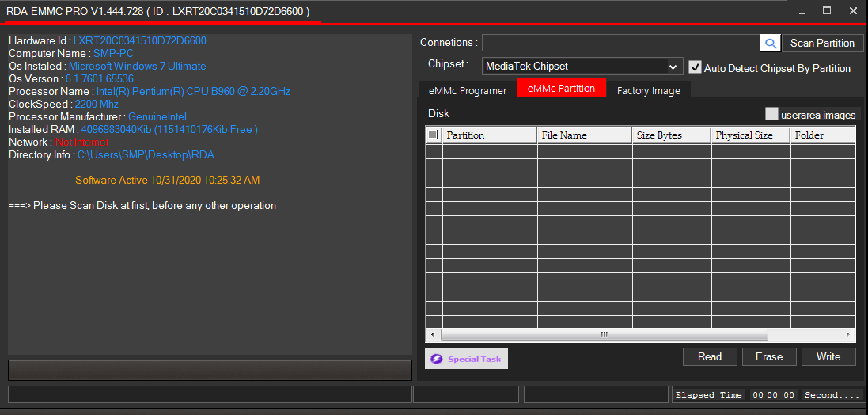This screenshot has width=868, height=415.
Task: Click the horizontal scrollbar's left arrow
Action: [x=432, y=335]
